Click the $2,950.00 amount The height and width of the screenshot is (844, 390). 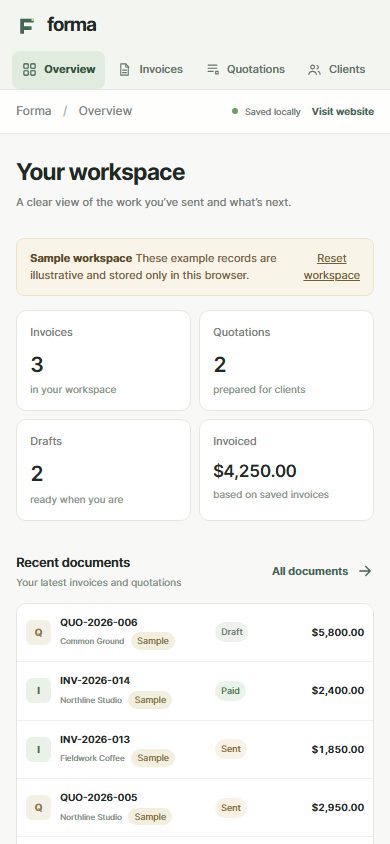pyautogui.click(x=338, y=807)
